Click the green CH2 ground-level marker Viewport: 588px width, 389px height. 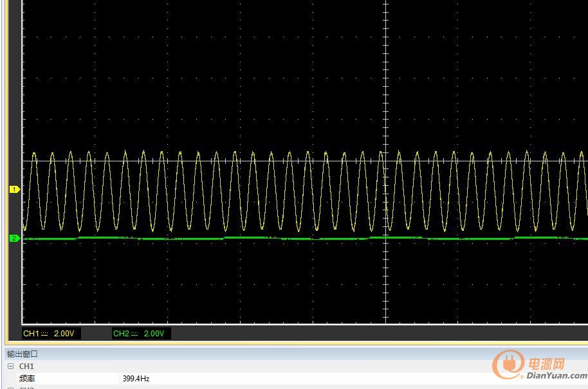[x=14, y=239]
